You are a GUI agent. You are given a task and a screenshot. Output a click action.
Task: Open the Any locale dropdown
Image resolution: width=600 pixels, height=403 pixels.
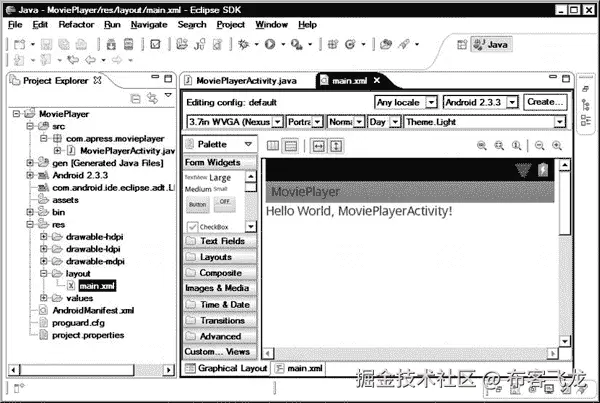click(431, 102)
